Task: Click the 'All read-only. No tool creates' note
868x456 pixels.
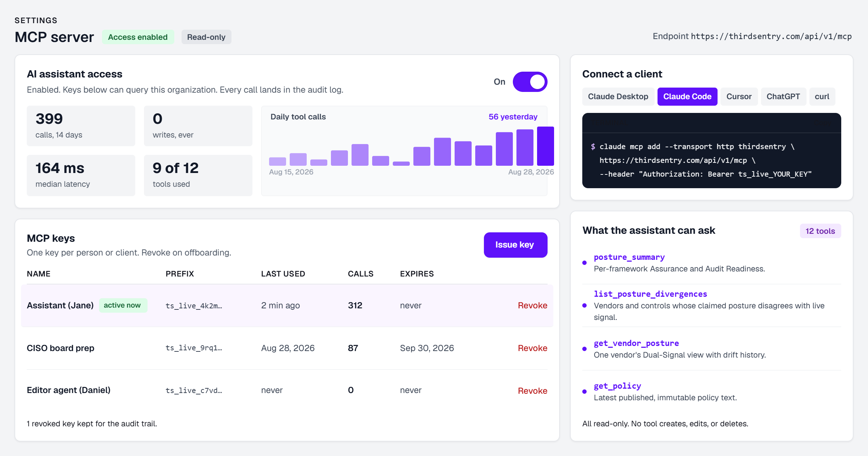Action: point(665,424)
